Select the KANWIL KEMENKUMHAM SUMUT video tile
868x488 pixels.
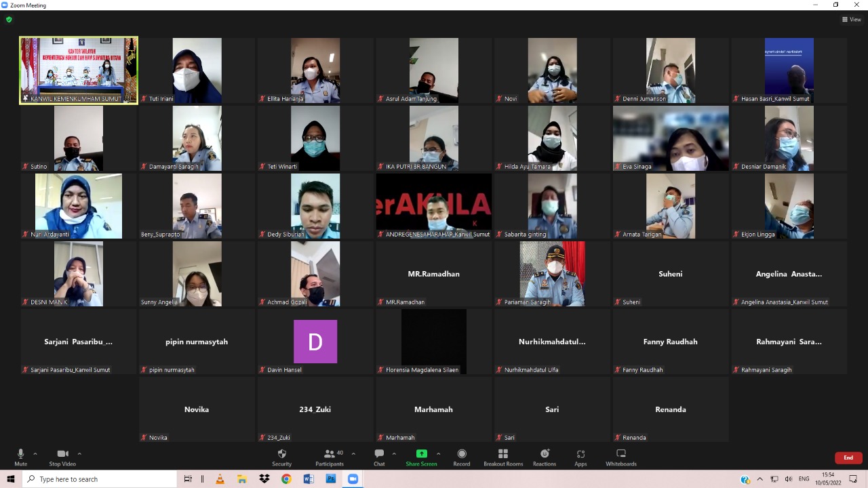[x=79, y=70]
